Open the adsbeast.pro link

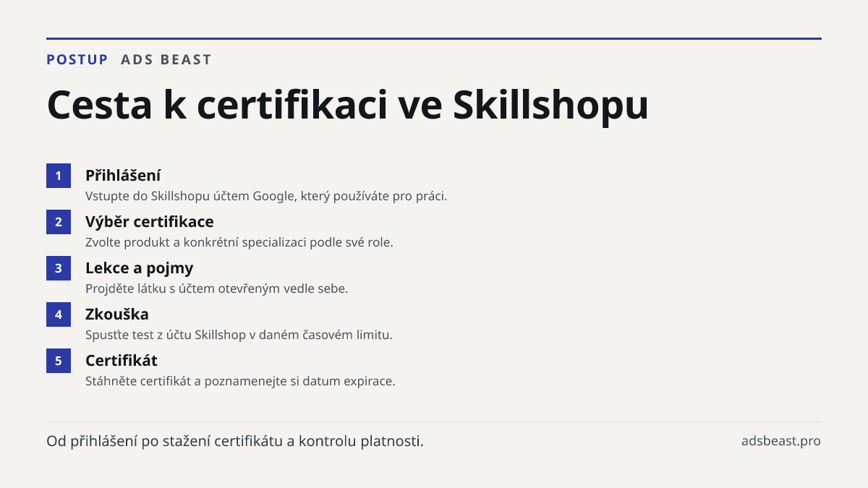click(781, 441)
